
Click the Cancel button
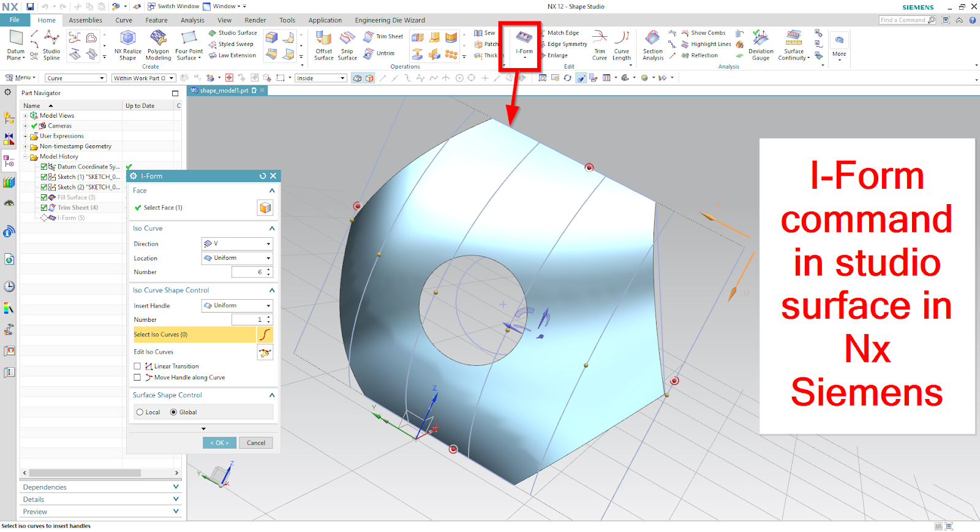coord(256,443)
